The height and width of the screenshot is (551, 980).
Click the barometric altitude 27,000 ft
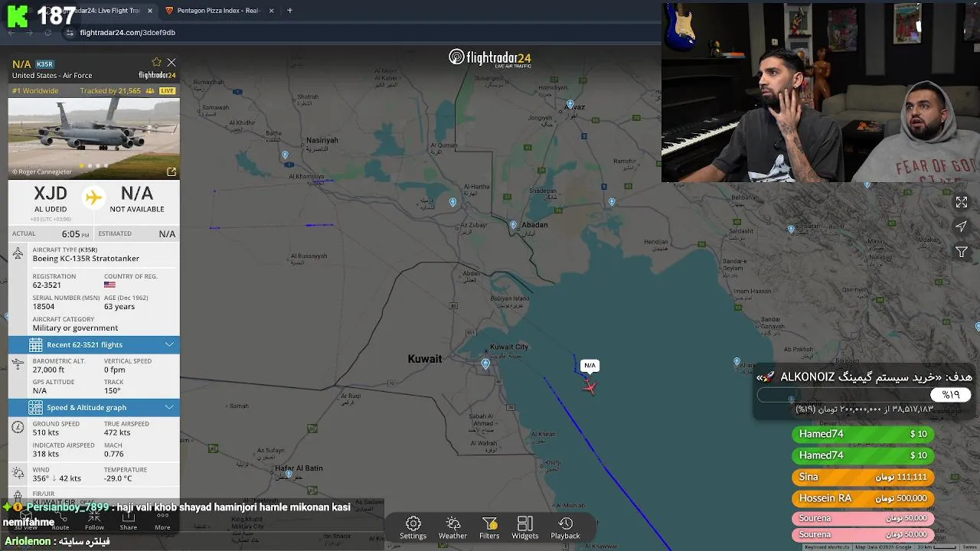click(48, 370)
